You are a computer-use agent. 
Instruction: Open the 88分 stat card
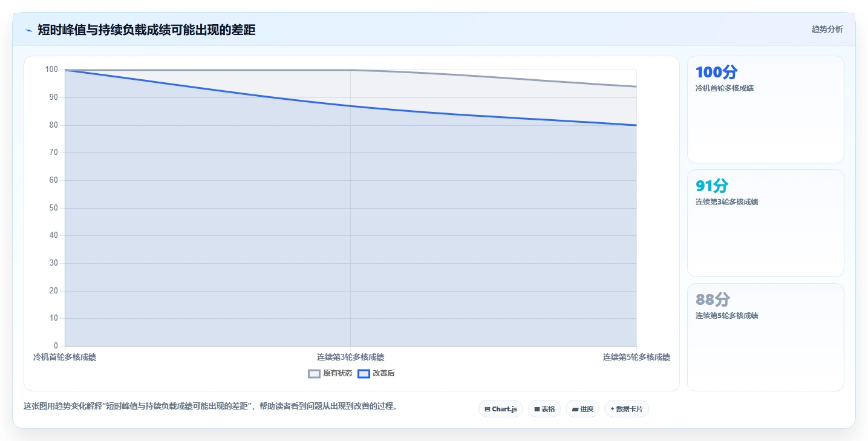(x=766, y=338)
